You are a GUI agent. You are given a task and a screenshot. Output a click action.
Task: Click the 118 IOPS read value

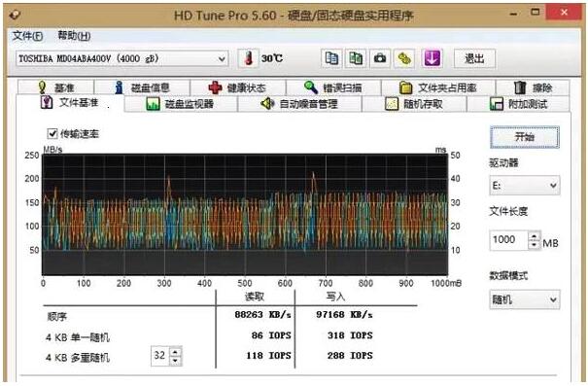point(268,355)
